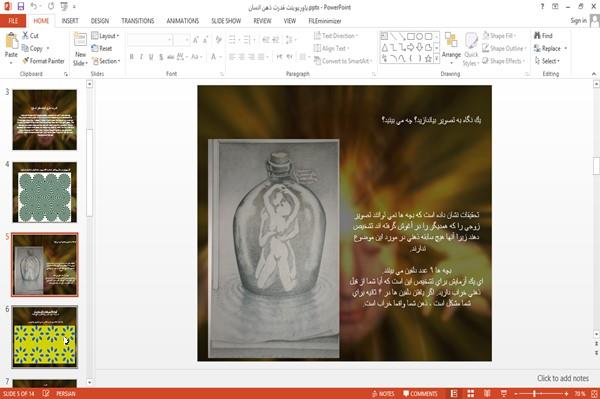Screen dimensions: 600x399
Task: Click the 70% zoom level
Action: coord(579,394)
